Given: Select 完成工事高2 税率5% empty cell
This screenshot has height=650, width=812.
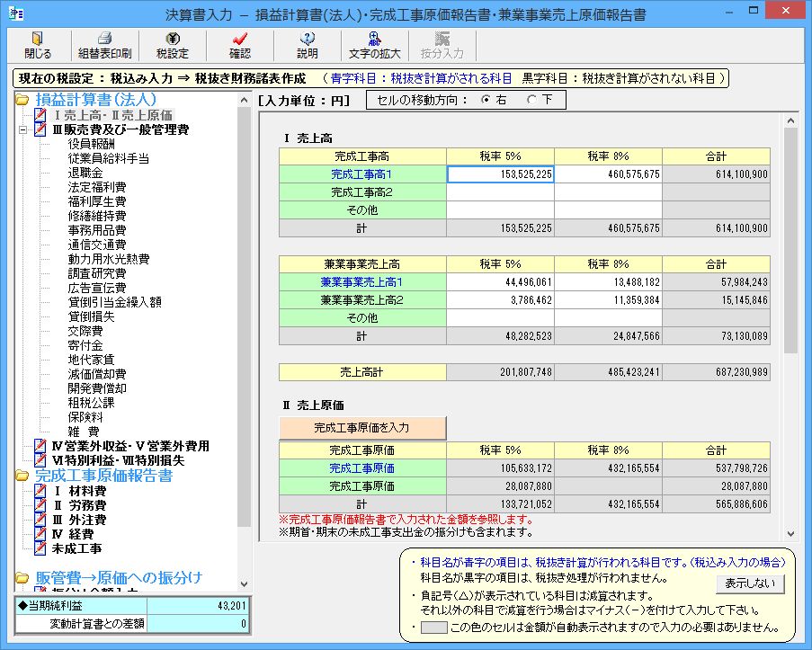Looking at the screenshot, I should pyautogui.click(x=500, y=192).
